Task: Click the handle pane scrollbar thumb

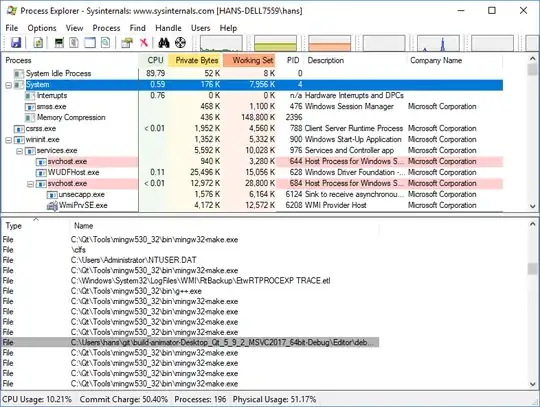Action: (533, 269)
